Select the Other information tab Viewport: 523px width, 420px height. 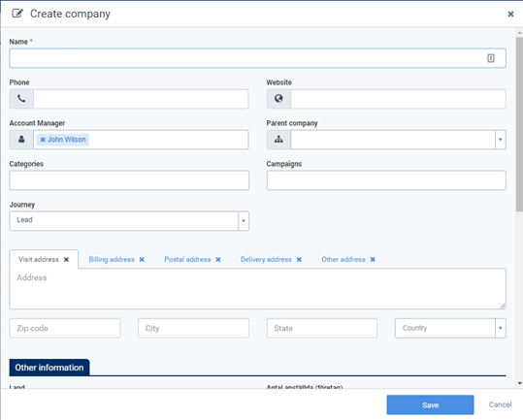(49, 368)
